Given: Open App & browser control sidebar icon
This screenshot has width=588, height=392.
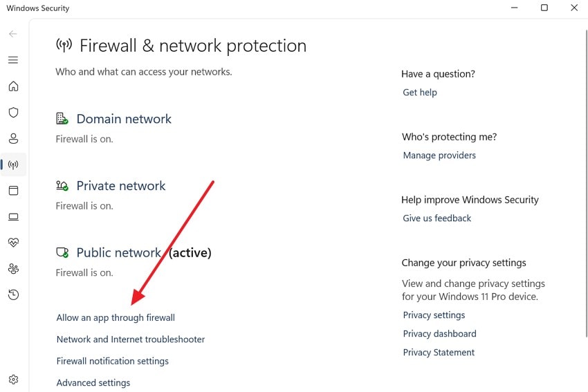Looking at the screenshot, I should 13,190.
